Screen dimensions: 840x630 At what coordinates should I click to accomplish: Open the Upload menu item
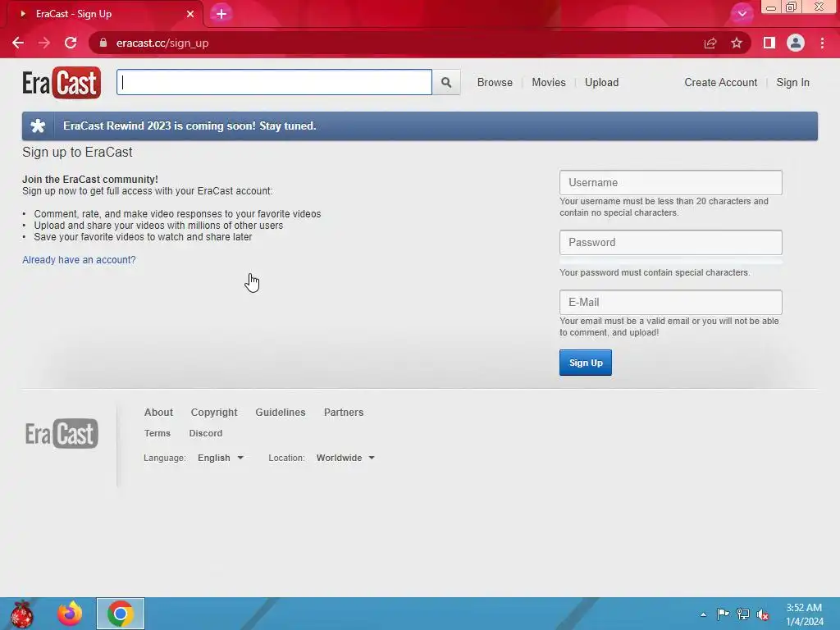[601, 83]
